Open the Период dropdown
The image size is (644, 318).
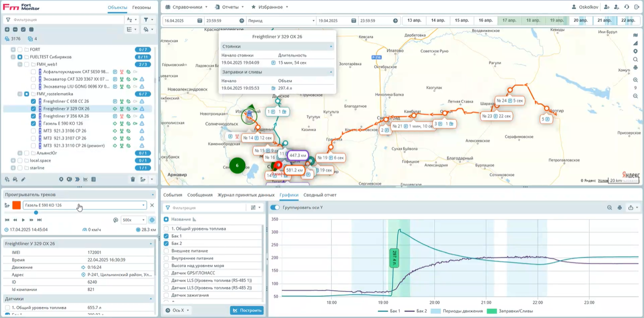coord(280,21)
